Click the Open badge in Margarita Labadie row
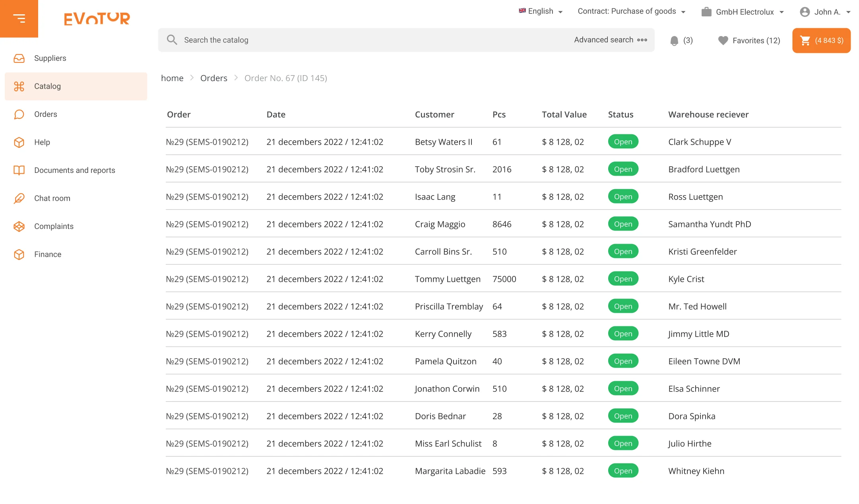 (x=623, y=471)
